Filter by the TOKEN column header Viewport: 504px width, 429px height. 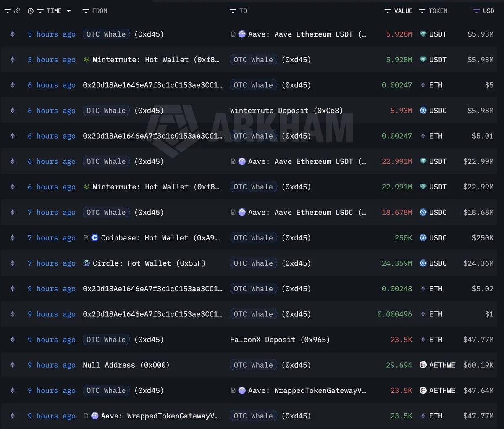pyautogui.click(x=433, y=11)
